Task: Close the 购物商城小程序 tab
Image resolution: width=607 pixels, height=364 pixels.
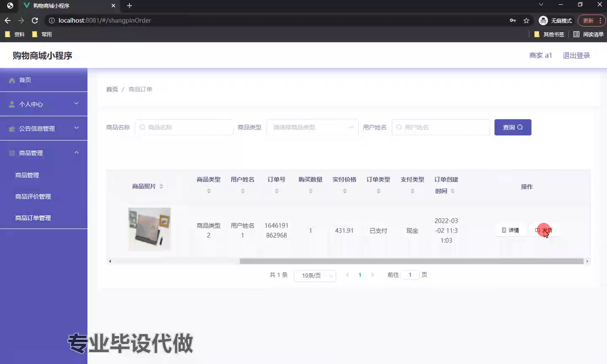Action: click(113, 5)
